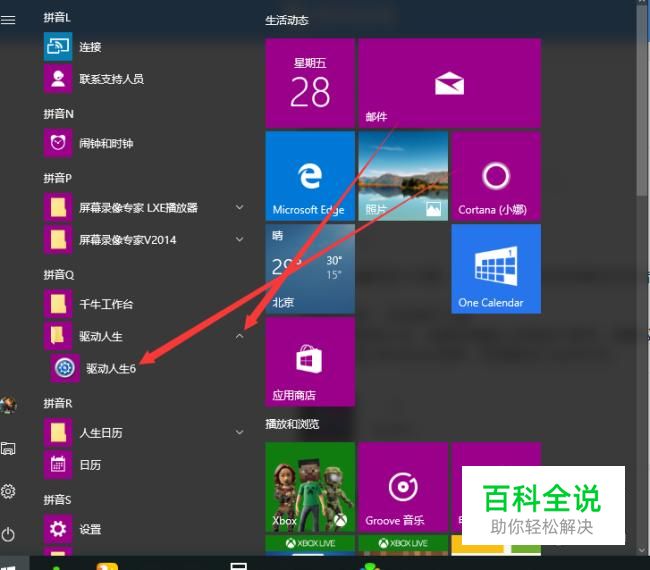Open the 照片 photos tile

tap(403, 176)
